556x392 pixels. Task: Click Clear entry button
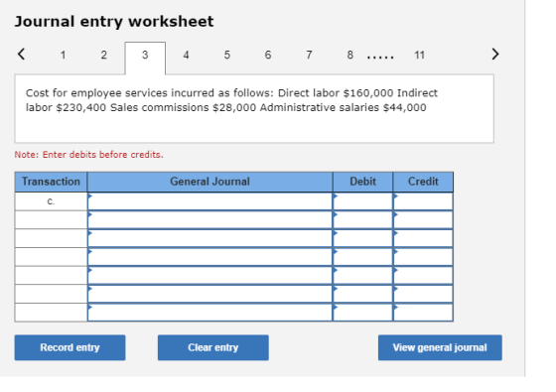(213, 347)
